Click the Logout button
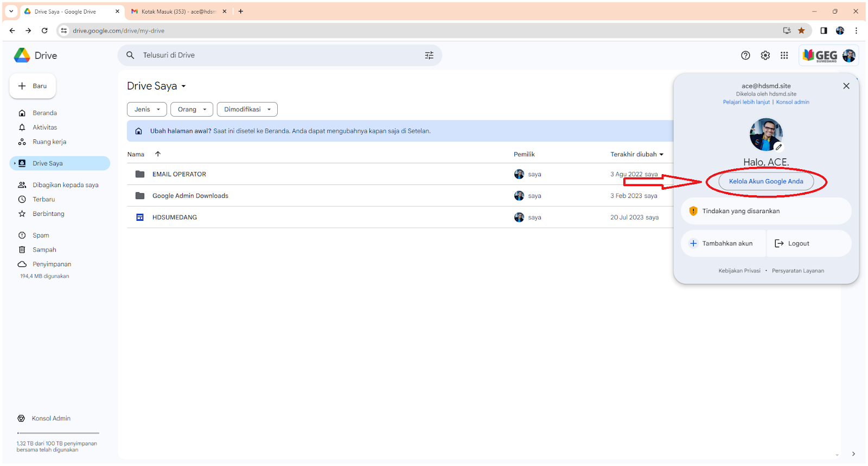The width and height of the screenshot is (868, 466). point(809,244)
